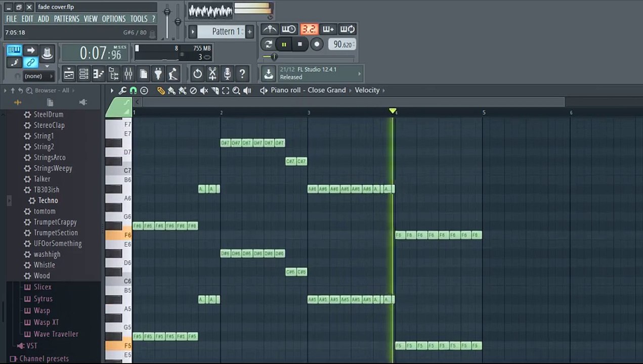Toggle the chain link multilink button
Viewport: 643px width, 364px height.
[x=31, y=63]
